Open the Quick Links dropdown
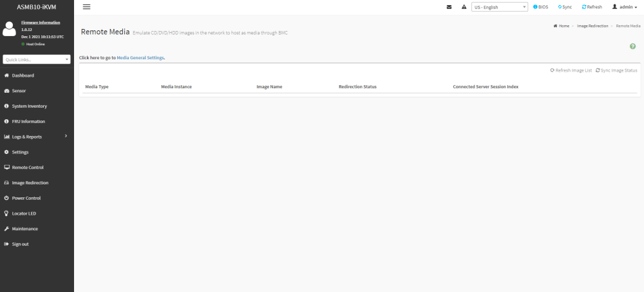The image size is (644, 292). point(37,60)
